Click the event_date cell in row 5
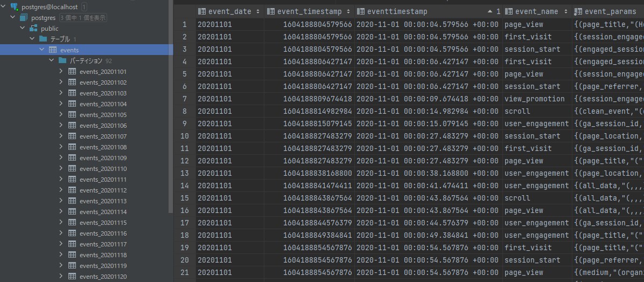Viewport: 644px width, 282px height. click(229, 74)
